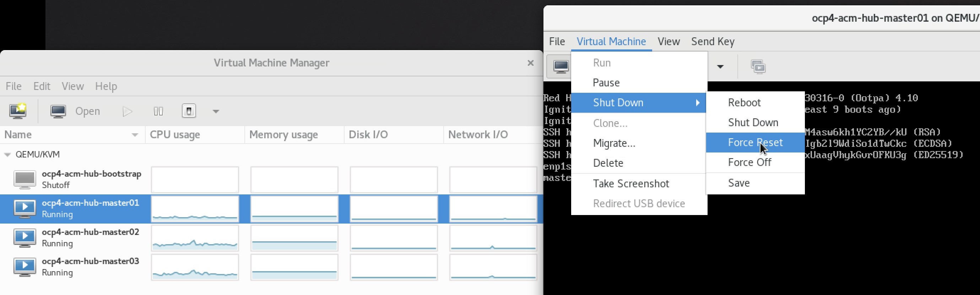Click the shut down VM toolbar icon
980x295 pixels.
pos(189,111)
